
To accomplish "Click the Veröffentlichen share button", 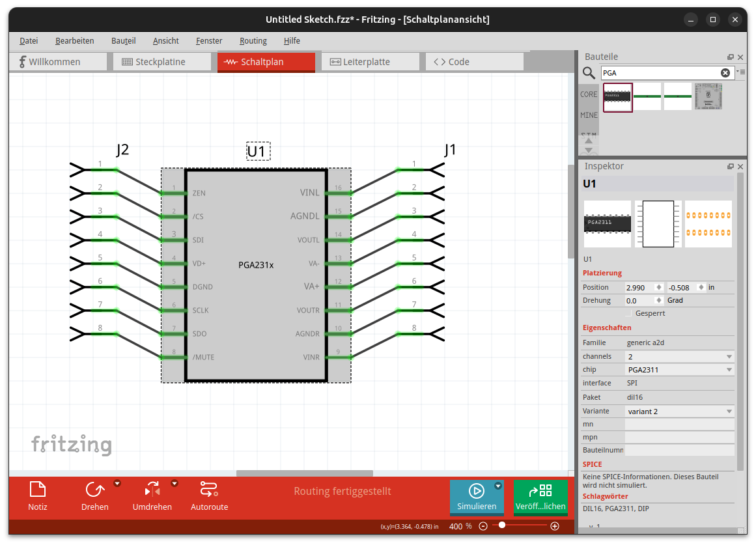I will [x=540, y=497].
